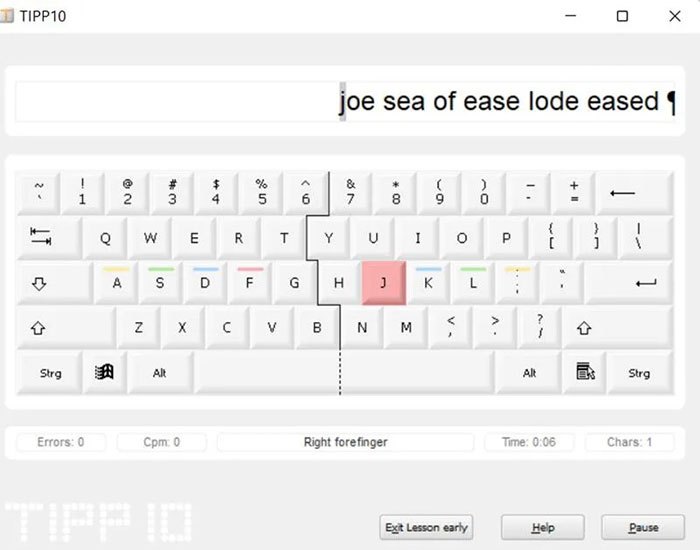Click the G key
700x550 pixels.
tap(294, 283)
